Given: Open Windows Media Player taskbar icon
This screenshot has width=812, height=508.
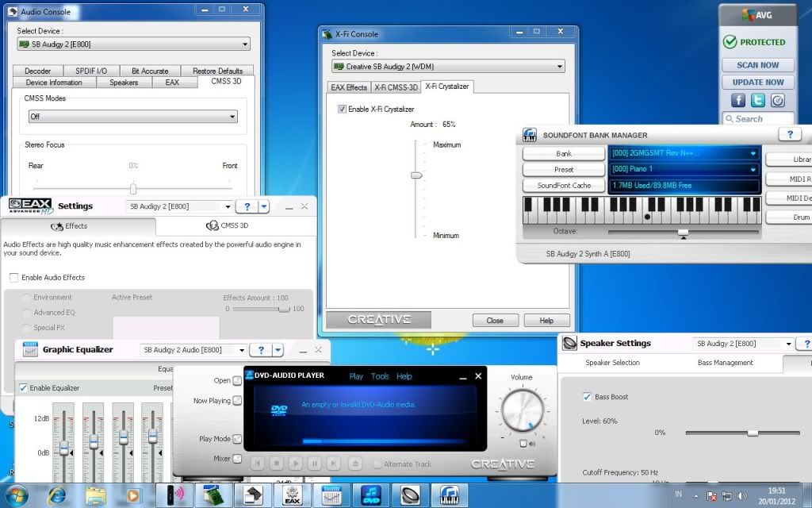Looking at the screenshot, I should click(132, 495).
